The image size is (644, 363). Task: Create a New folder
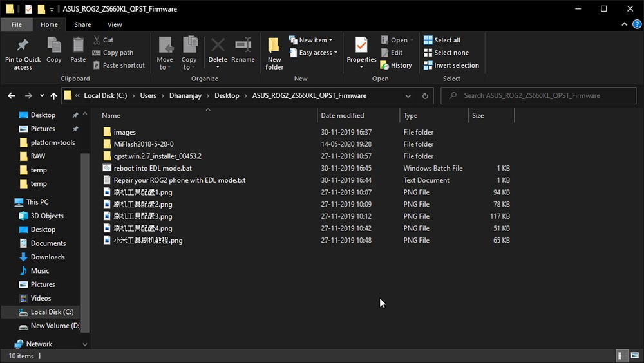pos(274,53)
